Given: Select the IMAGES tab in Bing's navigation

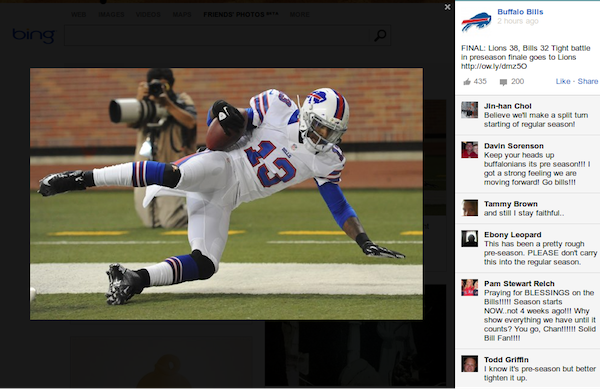Looking at the screenshot, I should click(111, 15).
